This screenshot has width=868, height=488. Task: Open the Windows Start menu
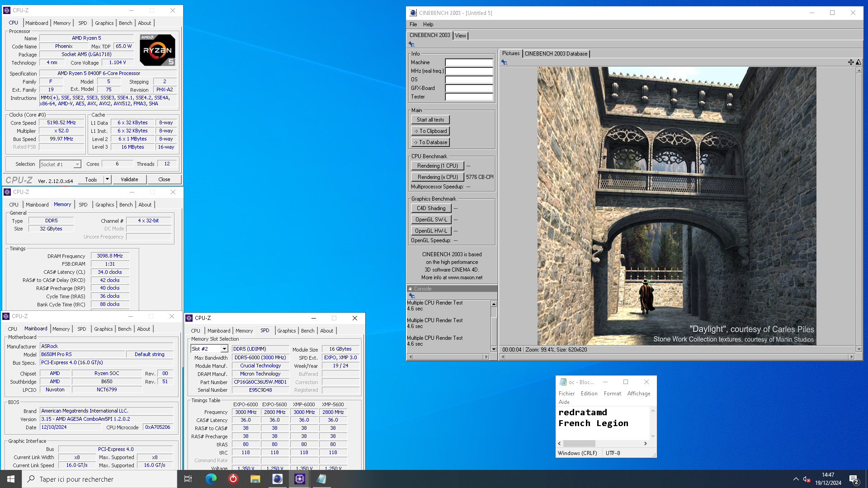point(11,479)
